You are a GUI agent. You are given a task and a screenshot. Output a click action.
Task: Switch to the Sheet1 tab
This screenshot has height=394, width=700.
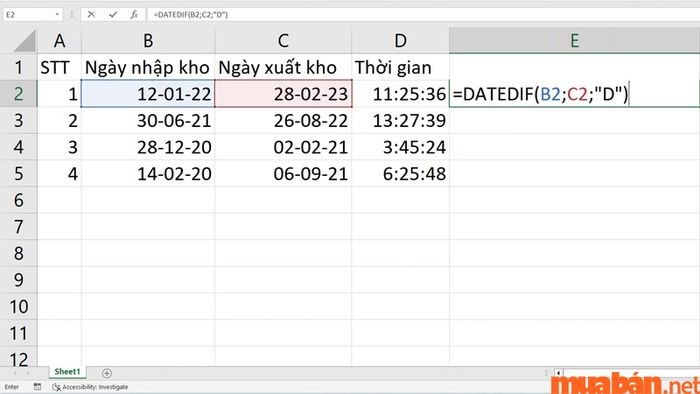[67, 372]
